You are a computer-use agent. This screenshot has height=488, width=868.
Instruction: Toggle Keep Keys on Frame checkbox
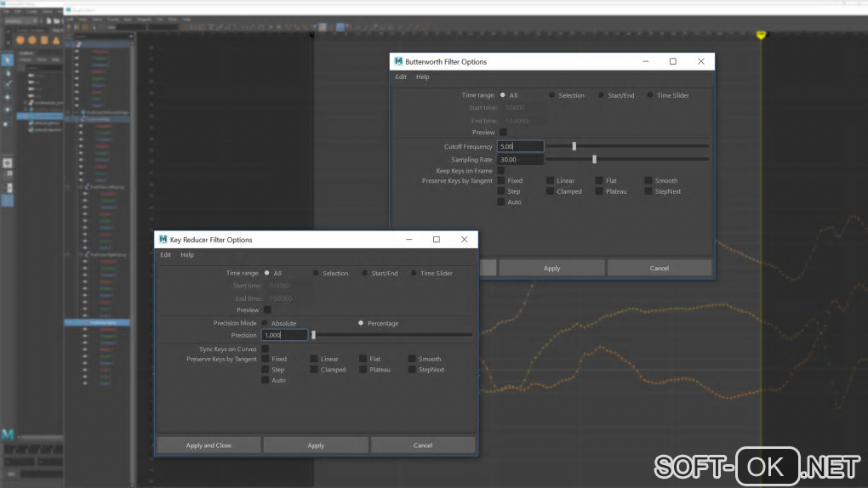(x=501, y=170)
